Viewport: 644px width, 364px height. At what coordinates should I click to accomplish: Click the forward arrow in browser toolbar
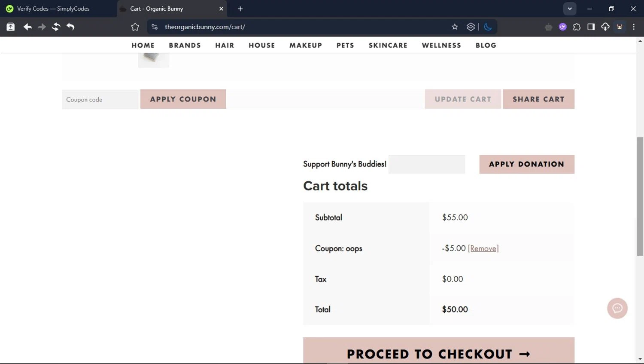click(x=42, y=27)
